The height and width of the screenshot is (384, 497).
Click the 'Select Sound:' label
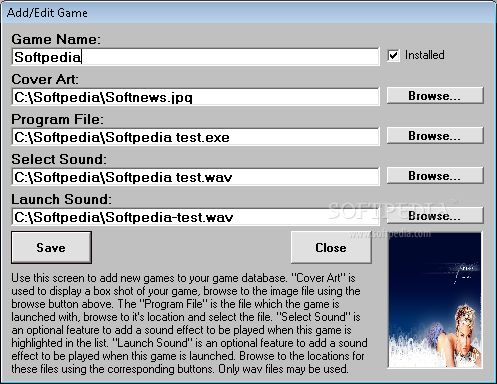[x=59, y=159]
